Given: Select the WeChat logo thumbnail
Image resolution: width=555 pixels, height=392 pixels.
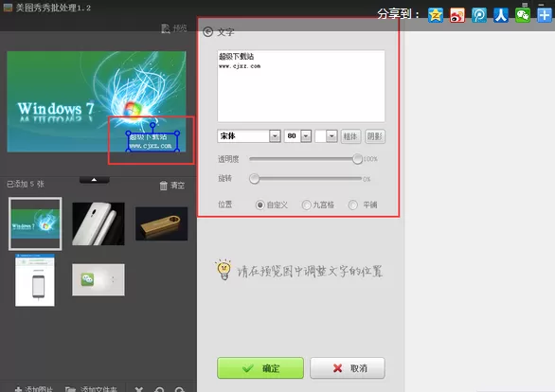Looking at the screenshot, I should coord(98,279).
